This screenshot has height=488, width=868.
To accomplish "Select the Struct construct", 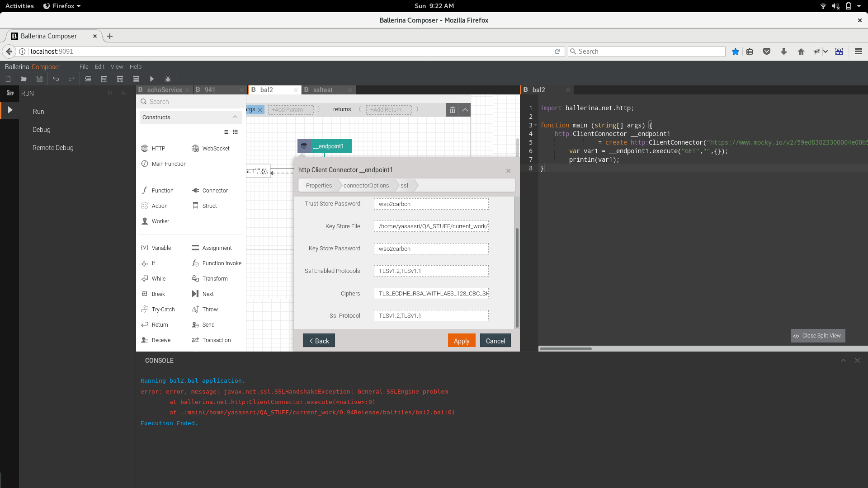I will coord(204,206).
